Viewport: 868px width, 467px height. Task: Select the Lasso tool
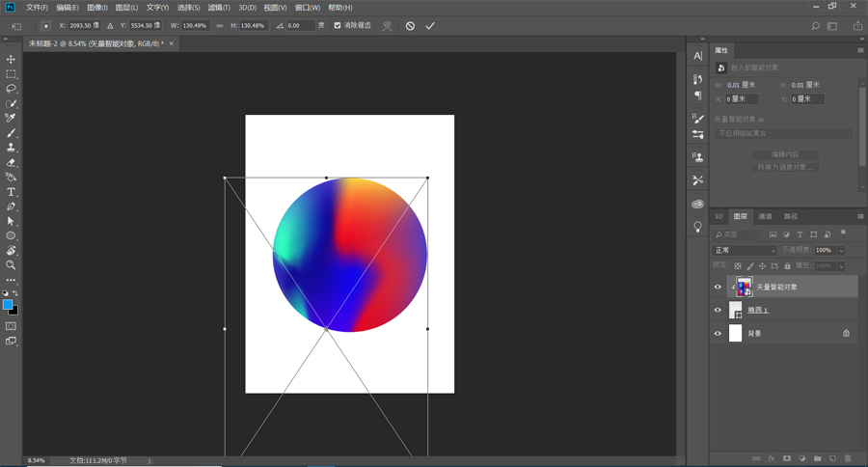click(x=12, y=89)
